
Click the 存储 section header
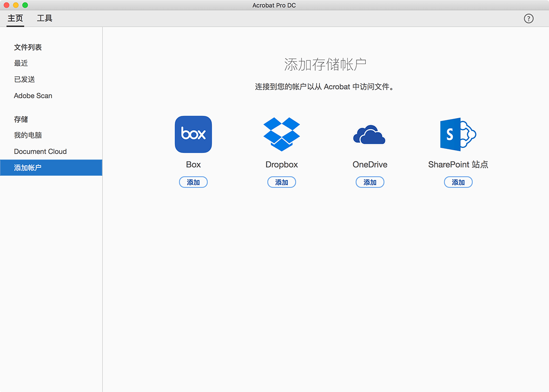pyautogui.click(x=21, y=120)
